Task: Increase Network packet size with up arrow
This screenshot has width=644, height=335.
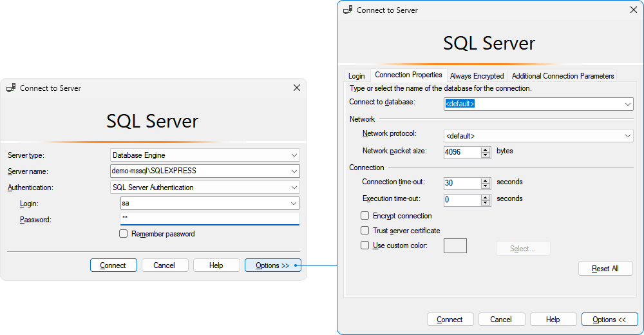Action: tap(486, 149)
